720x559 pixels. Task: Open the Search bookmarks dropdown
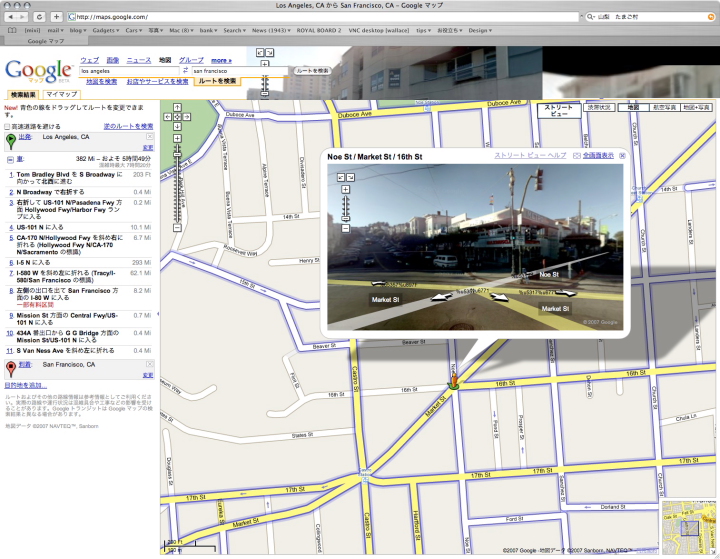[x=235, y=30]
